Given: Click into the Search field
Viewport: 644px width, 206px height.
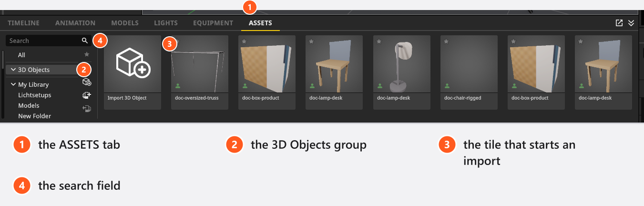Looking at the screenshot, I should pos(43,41).
